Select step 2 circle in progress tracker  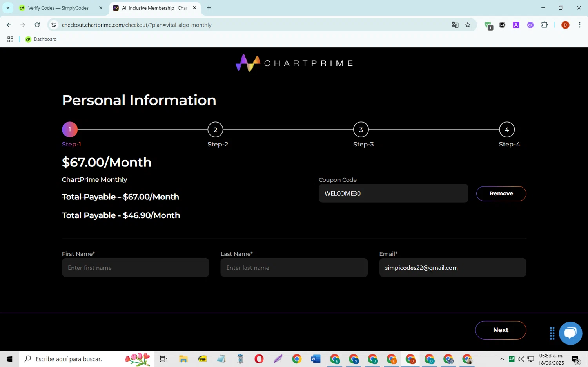coord(215,130)
